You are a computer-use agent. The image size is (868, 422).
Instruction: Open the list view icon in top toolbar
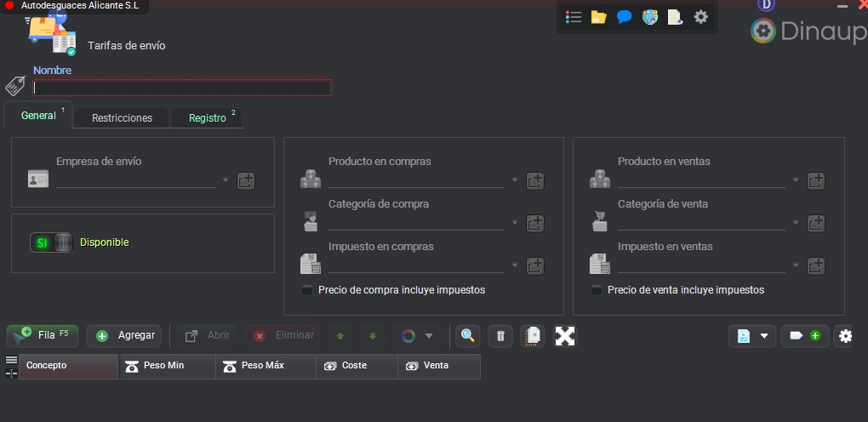click(x=574, y=17)
